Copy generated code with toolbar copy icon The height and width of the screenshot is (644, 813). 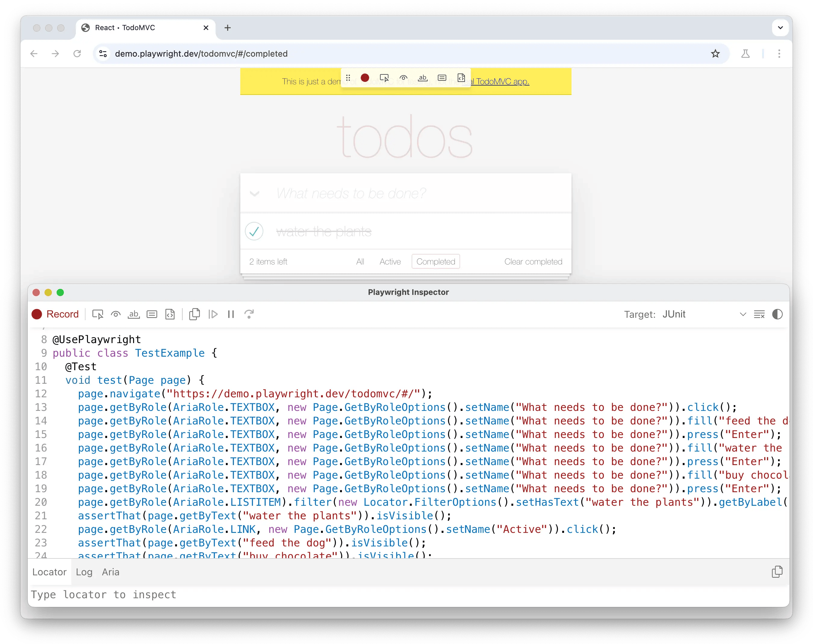click(195, 314)
